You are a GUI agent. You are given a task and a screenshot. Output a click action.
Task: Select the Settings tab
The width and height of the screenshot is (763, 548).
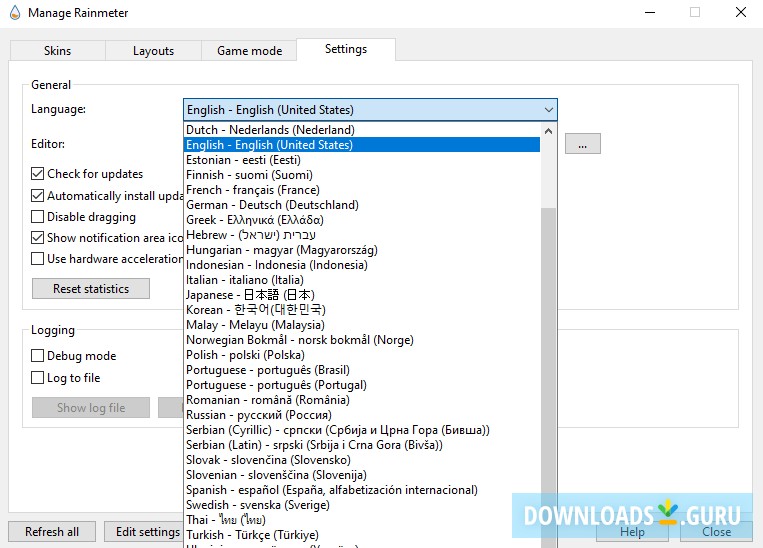coord(346,49)
